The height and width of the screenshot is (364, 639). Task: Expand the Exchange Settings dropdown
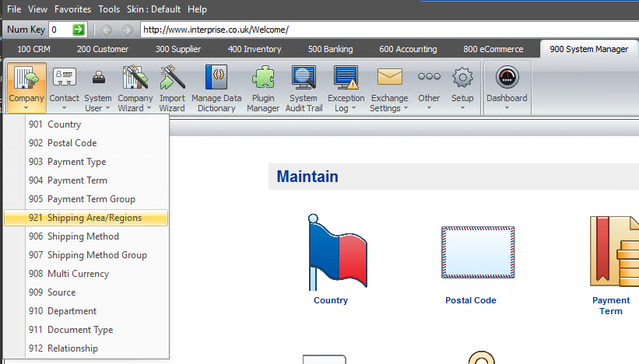(389, 89)
